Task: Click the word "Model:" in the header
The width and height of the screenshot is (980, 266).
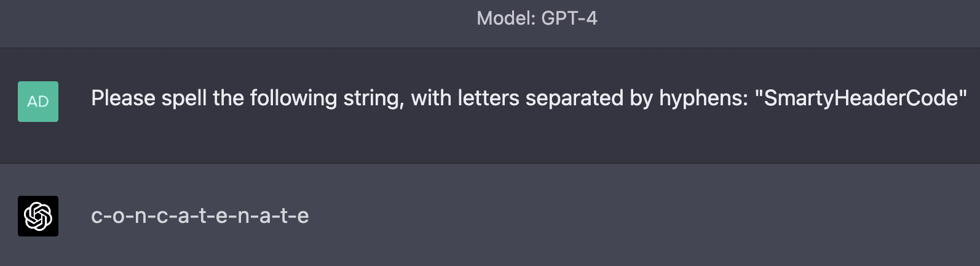Action: click(506, 18)
